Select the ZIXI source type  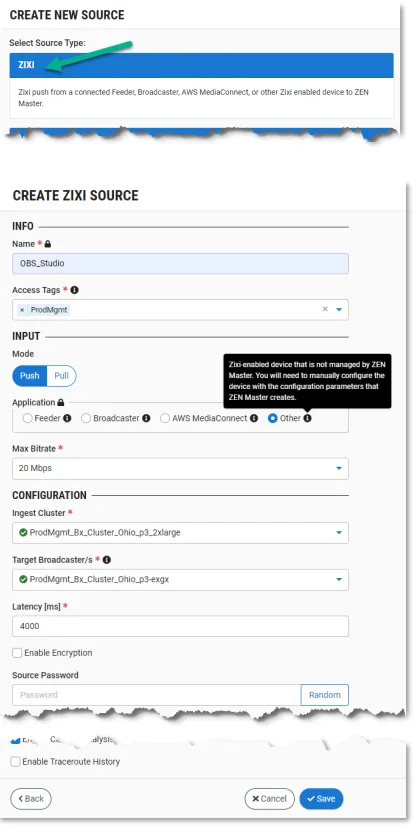click(202, 65)
